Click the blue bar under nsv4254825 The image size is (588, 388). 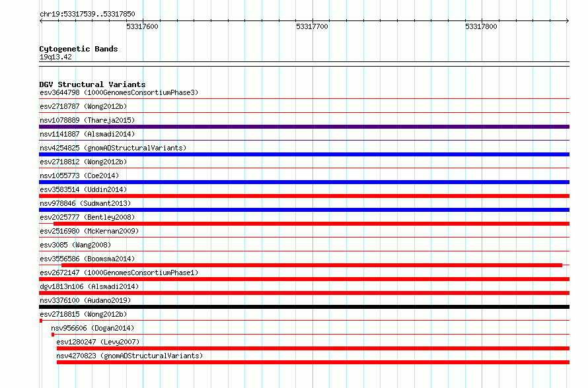304,154
